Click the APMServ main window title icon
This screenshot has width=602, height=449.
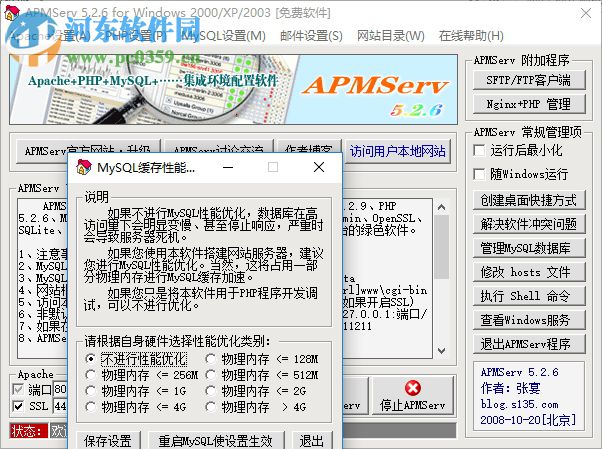tap(12, 13)
